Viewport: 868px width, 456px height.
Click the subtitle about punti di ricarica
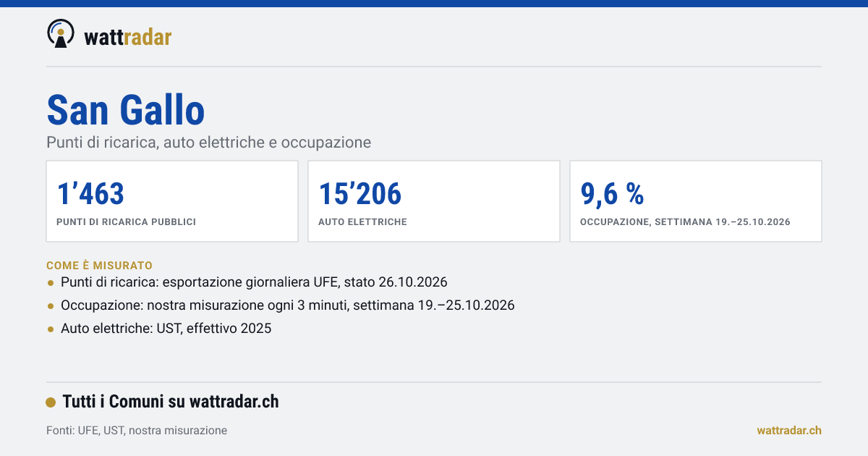pos(209,143)
